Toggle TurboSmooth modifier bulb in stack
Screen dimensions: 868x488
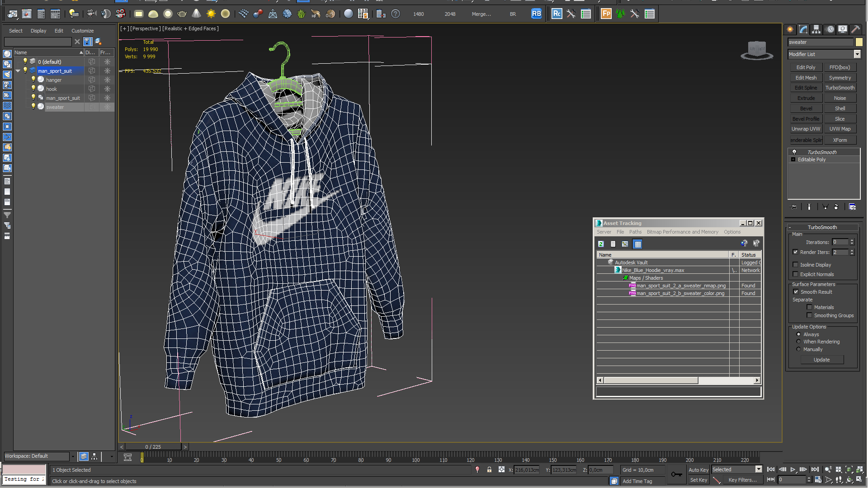click(x=794, y=152)
